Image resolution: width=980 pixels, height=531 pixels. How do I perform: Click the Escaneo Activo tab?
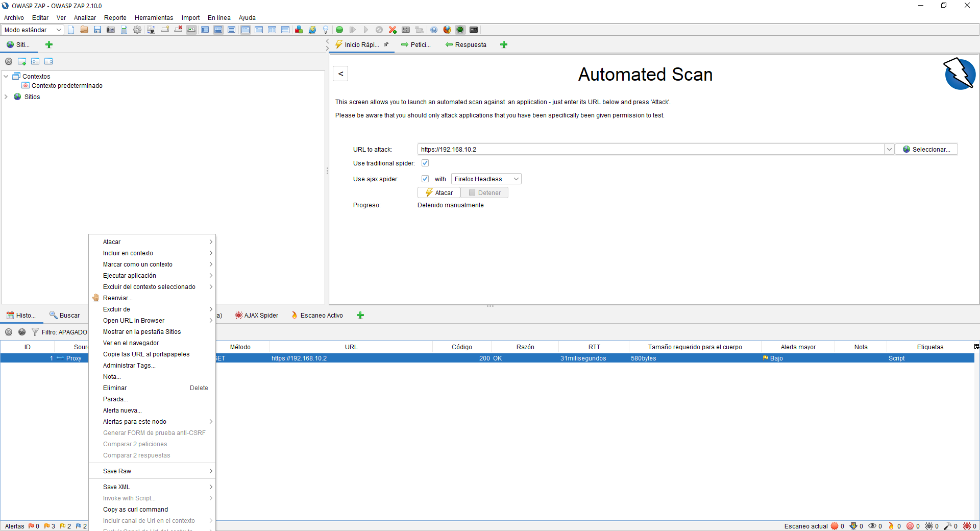tap(317, 315)
